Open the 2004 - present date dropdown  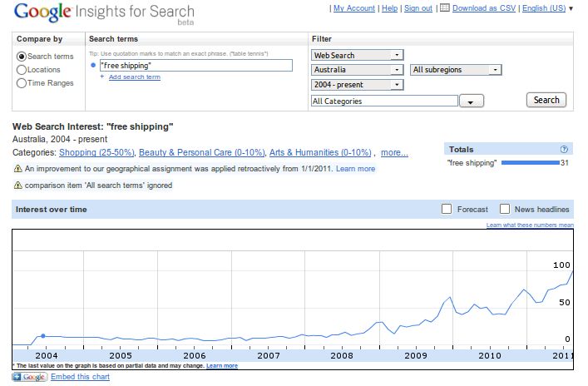pyautogui.click(x=357, y=85)
